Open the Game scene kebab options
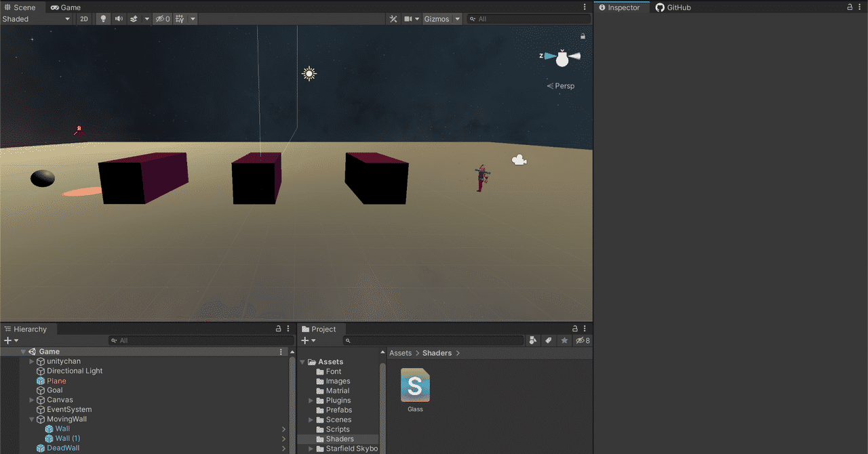Screen dimensions: 868x454 pos(281,352)
